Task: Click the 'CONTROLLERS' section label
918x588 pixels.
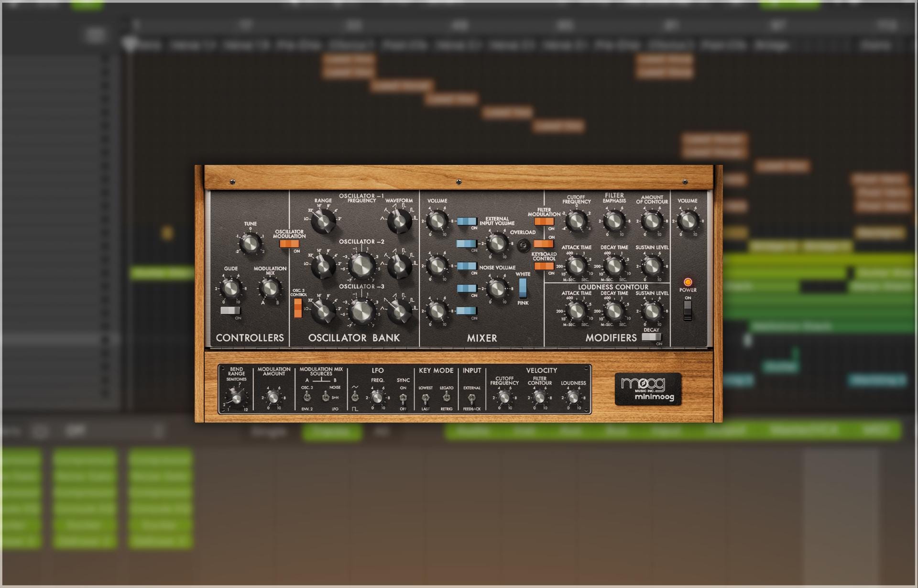Action: click(x=250, y=338)
